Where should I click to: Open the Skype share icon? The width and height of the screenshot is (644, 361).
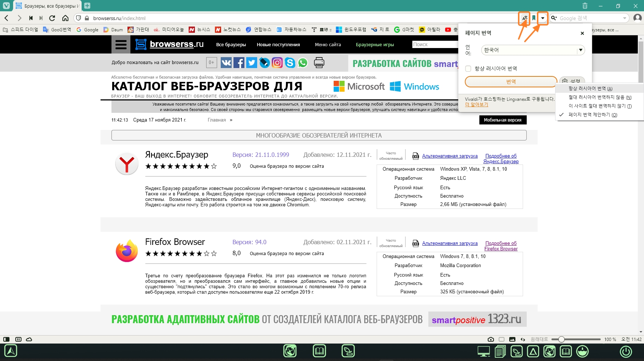(x=290, y=63)
